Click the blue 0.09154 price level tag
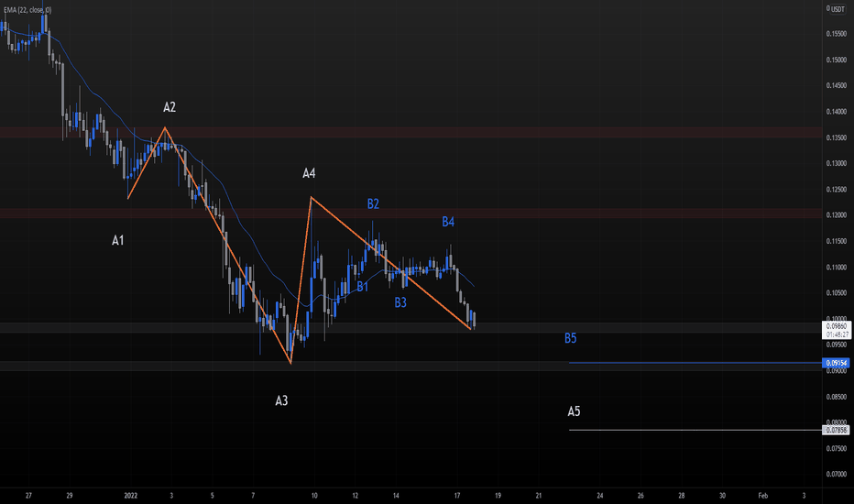854x504 pixels. [x=836, y=363]
